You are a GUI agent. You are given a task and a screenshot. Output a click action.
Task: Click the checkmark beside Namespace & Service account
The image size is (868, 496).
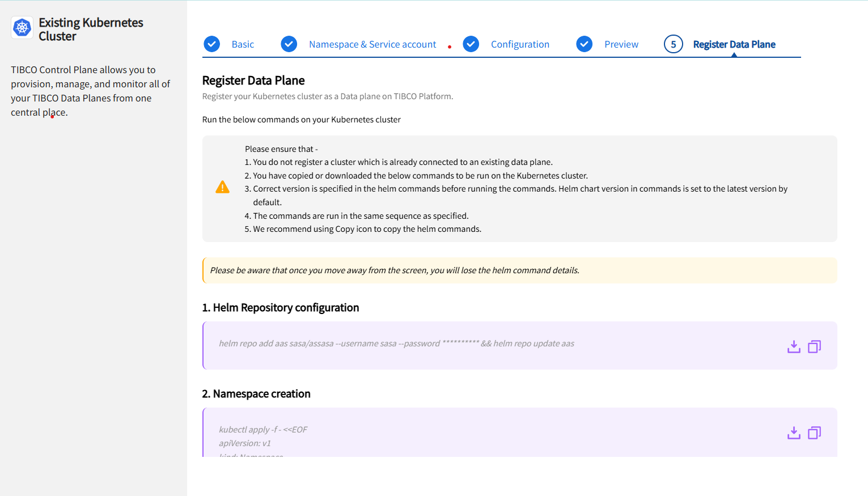click(x=289, y=44)
